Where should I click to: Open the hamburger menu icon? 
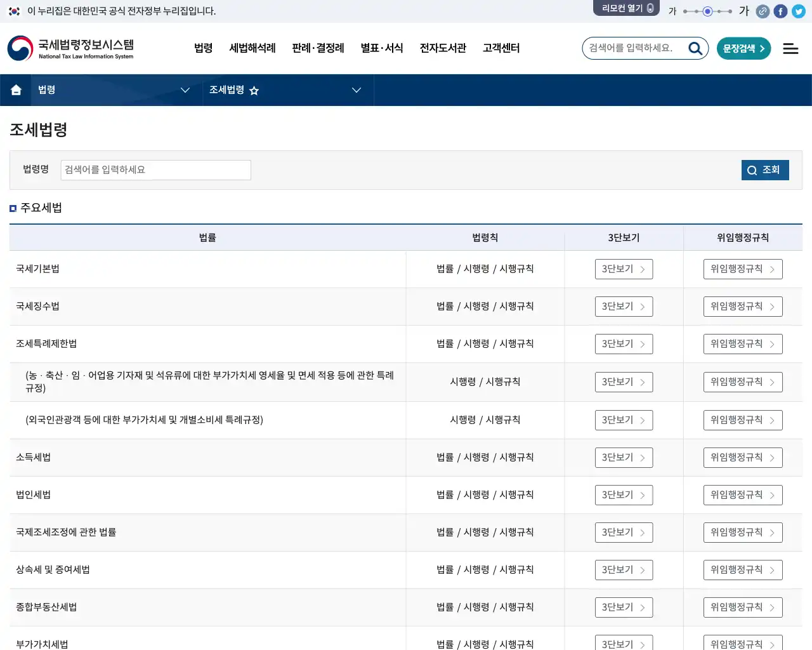(790, 48)
